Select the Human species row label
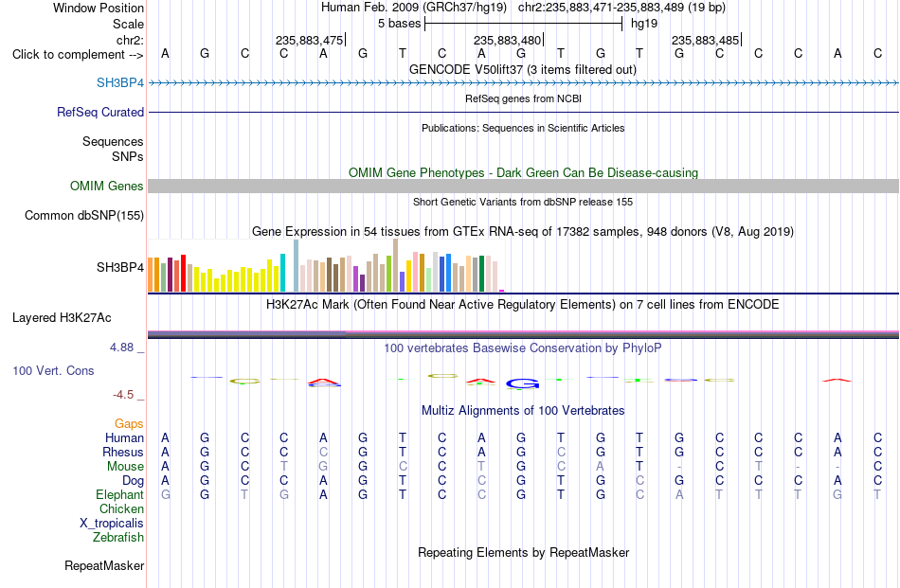The image size is (900, 588). tap(124, 437)
